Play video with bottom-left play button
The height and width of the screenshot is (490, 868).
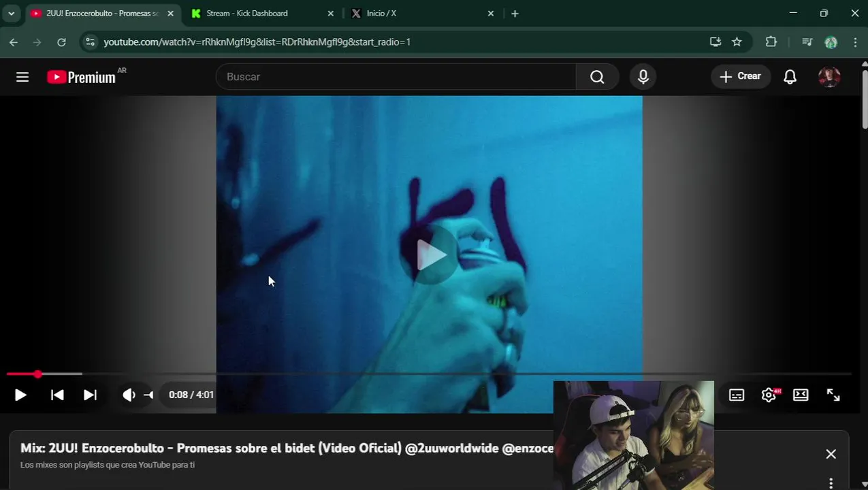click(20, 395)
